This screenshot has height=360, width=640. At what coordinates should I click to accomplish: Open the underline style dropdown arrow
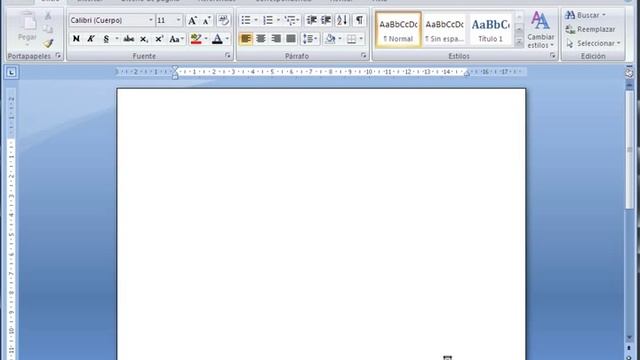[117, 39]
